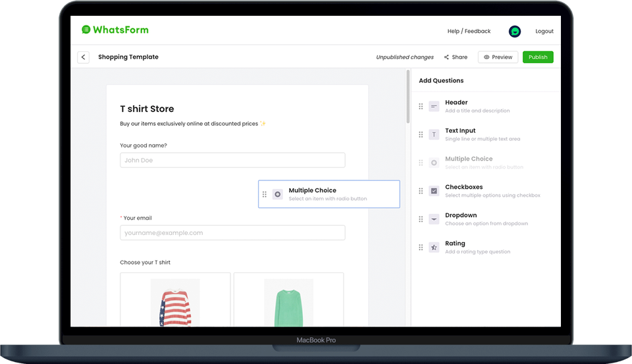Click 'Add a rating type question' text

(478, 252)
